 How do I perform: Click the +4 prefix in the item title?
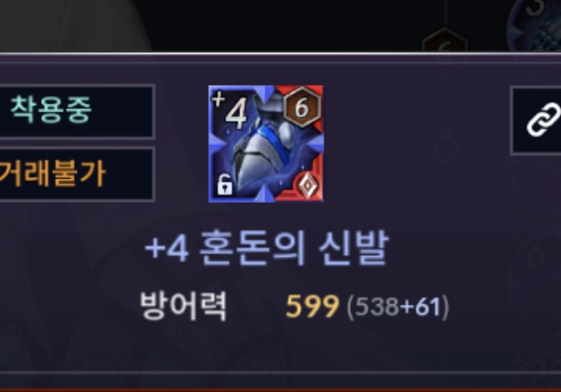[166, 249]
